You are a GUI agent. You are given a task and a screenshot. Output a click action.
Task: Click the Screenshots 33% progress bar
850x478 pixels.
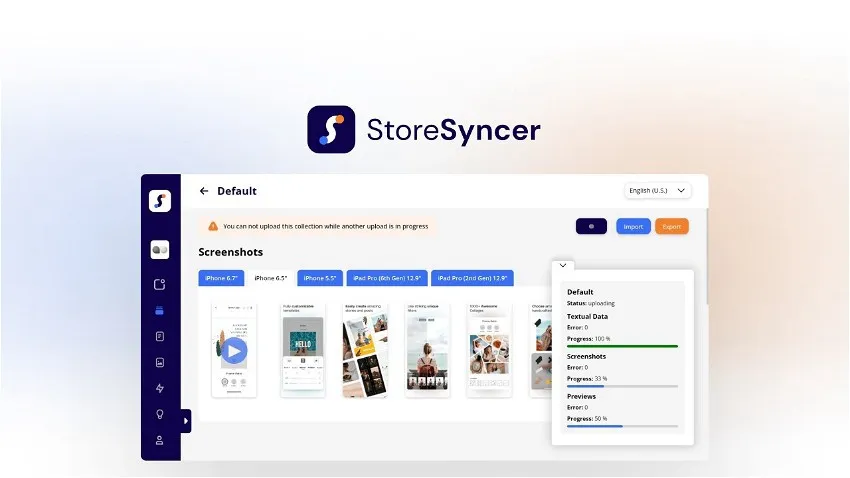pos(622,386)
